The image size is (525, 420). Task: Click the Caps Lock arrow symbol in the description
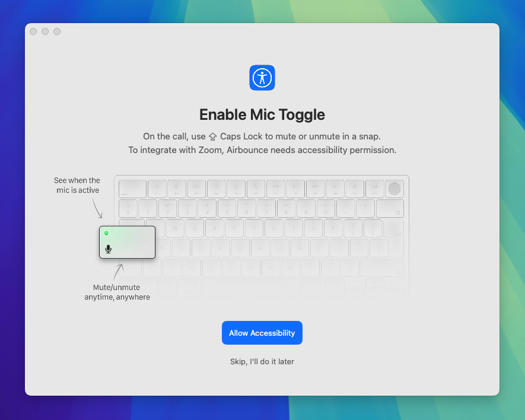point(212,136)
